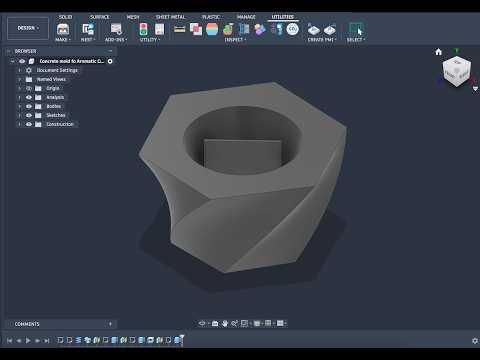Viewport: 480px width, 360px height.
Task: Toggle visibility of Bodies folder
Action: [29, 106]
